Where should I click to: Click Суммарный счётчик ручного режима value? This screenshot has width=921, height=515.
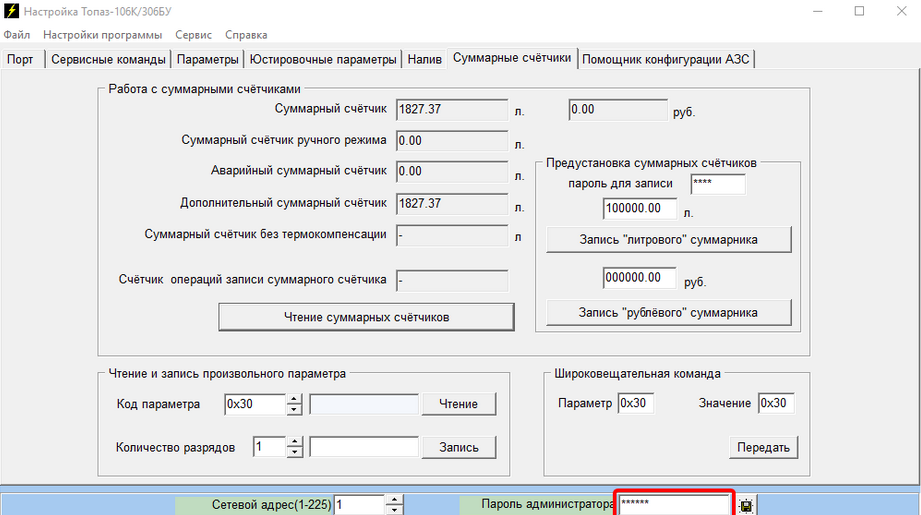click(452, 141)
